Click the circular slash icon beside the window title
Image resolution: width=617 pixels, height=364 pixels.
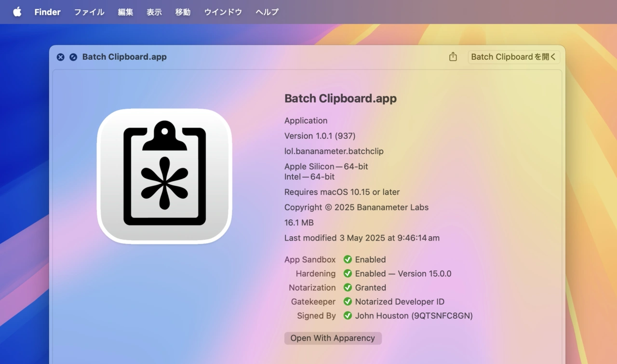point(73,57)
